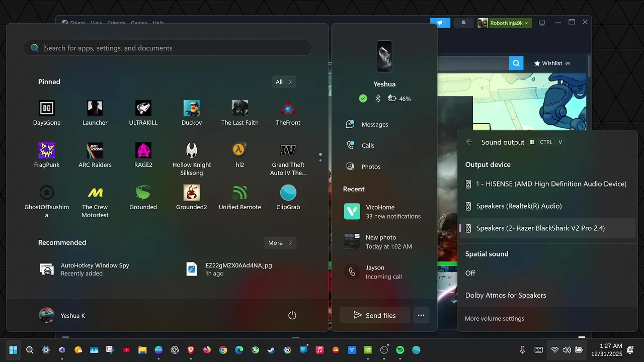Open Spotify from the taskbar
The image size is (644, 362).
click(x=400, y=350)
